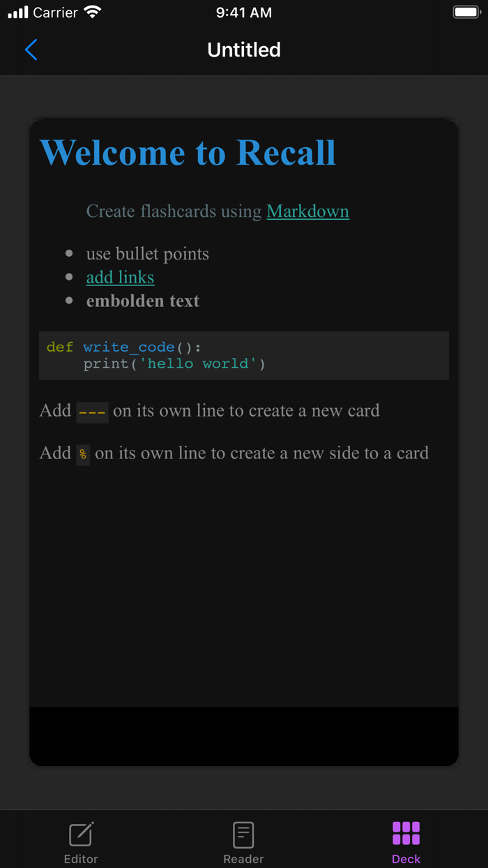Tap the blue back arrow
Image resolution: width=488 pixels, height=868 pixels.
pyautogui.click(x=31, y=50)
